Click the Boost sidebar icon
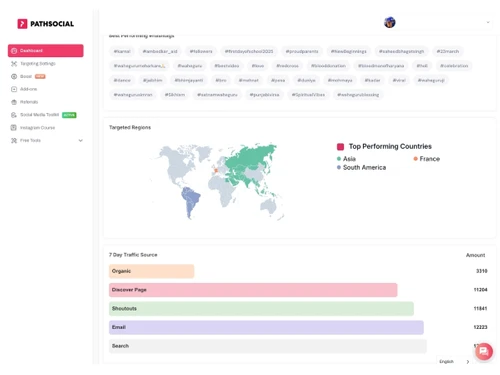500x375 pixels. [14, 76]
